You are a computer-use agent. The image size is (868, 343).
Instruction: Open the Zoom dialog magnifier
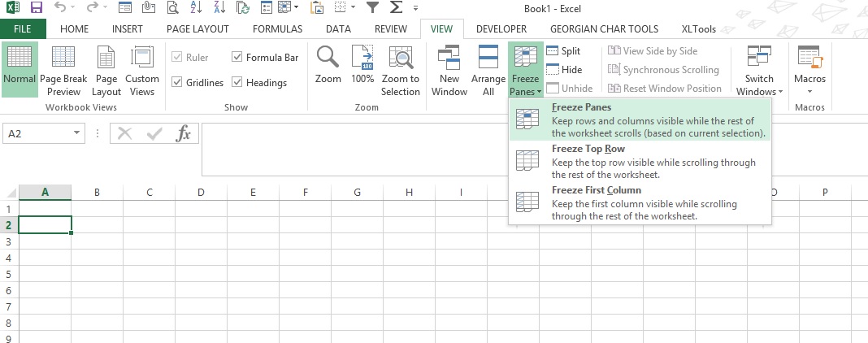click(328, 65)
